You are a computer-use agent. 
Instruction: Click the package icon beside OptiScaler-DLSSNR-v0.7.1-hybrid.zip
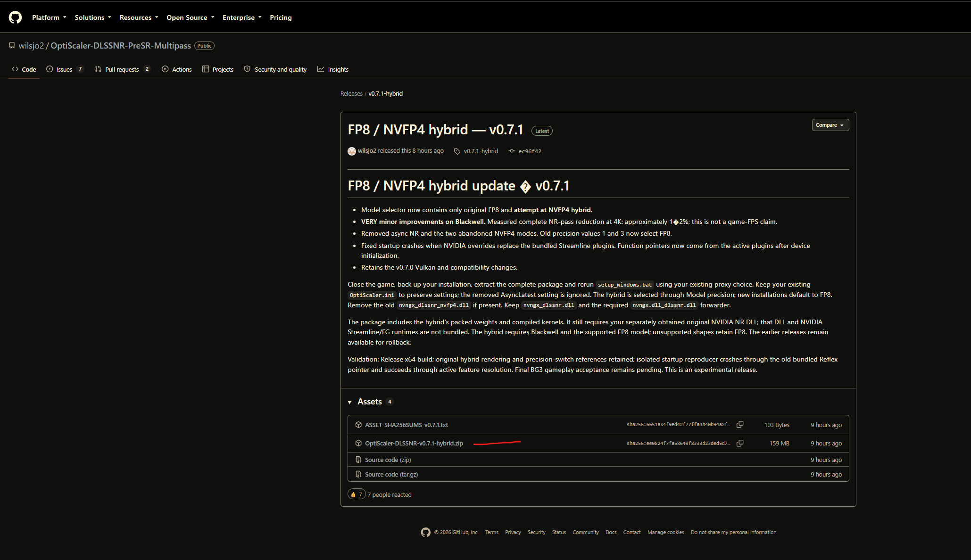click(358, 443)
